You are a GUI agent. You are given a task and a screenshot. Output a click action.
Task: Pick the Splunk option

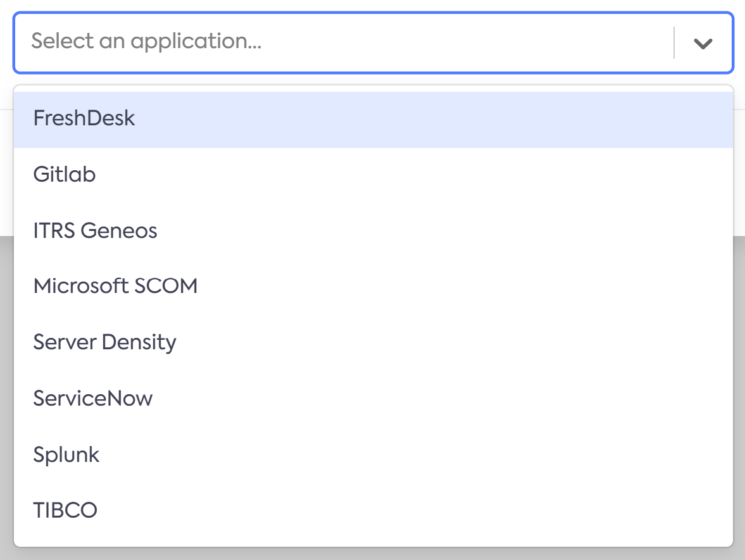point(373,454)
